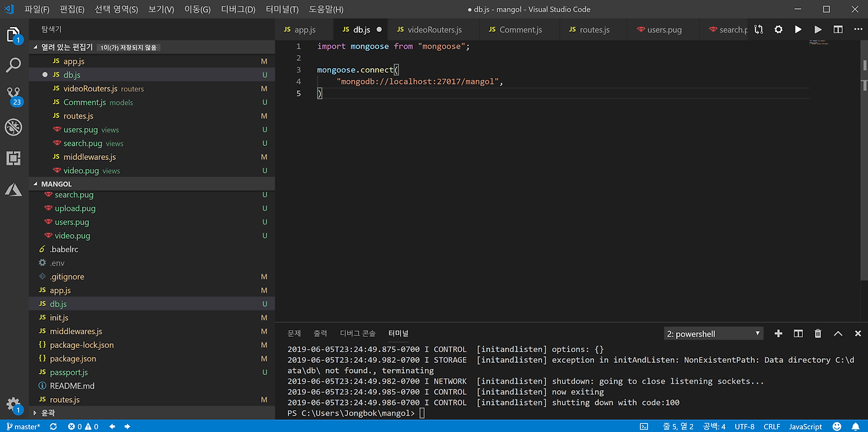Switch to the videoRouters.js editor tab

tap(435, 30)
